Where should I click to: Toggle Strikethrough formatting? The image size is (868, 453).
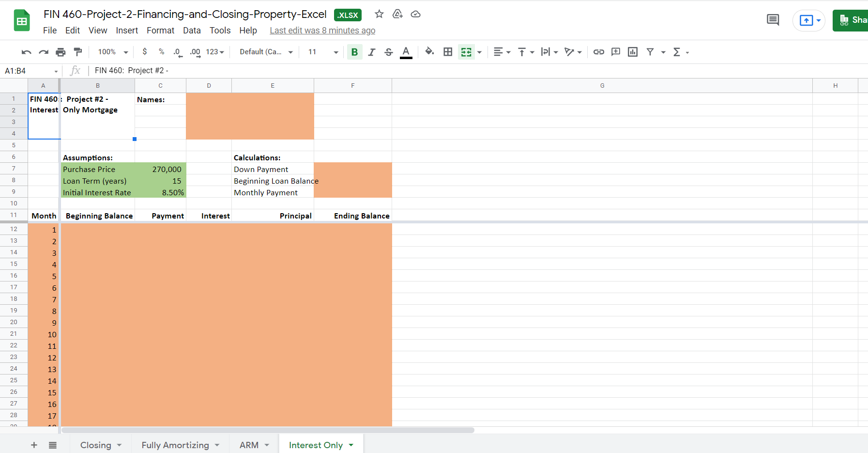pyautogui.click(x=388, y=52)
